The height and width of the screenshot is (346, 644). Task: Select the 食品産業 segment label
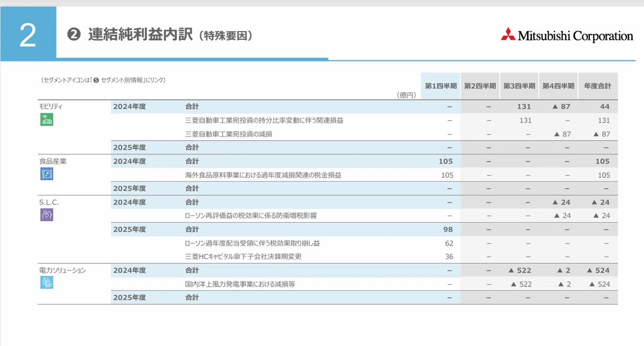(x=53, y=161)
